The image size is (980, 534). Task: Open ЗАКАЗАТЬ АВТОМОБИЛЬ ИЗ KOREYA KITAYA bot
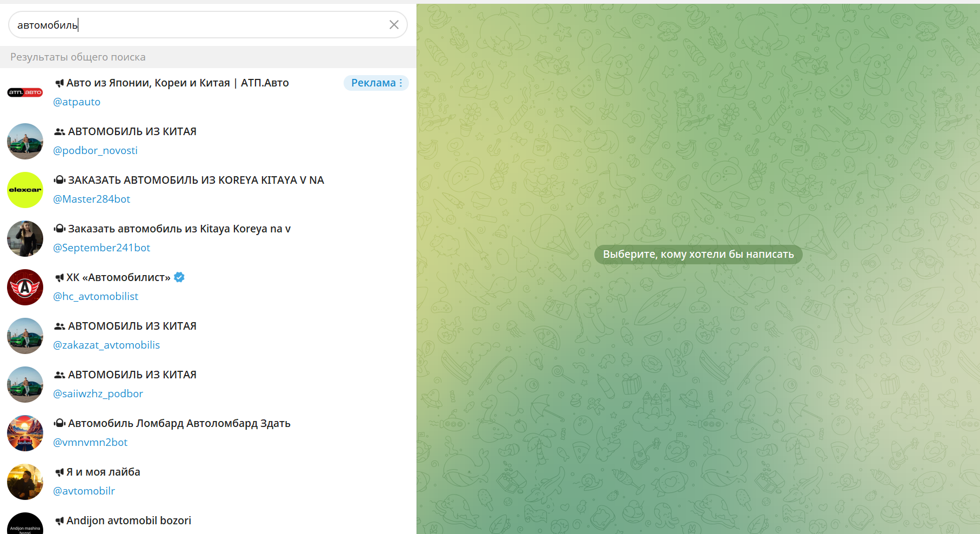click(208, 190)
